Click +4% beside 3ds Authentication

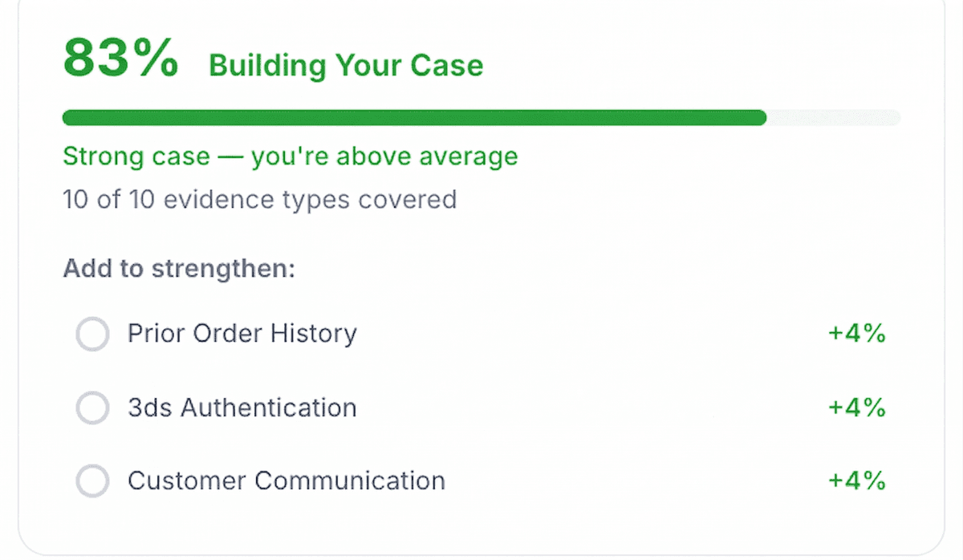point(856,408)
